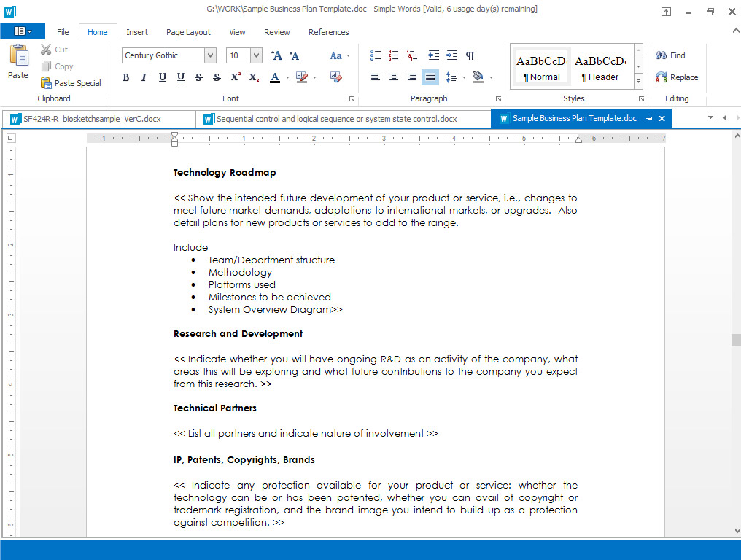Toggle strikethrough formatting
The image size is (741, 560).
click(x=198, y=77)
